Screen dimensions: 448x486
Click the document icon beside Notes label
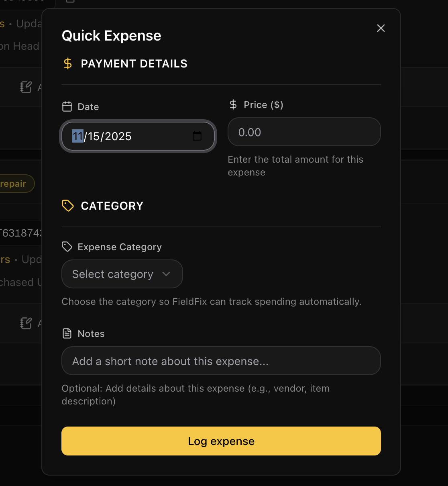click(x=67, y=333)
